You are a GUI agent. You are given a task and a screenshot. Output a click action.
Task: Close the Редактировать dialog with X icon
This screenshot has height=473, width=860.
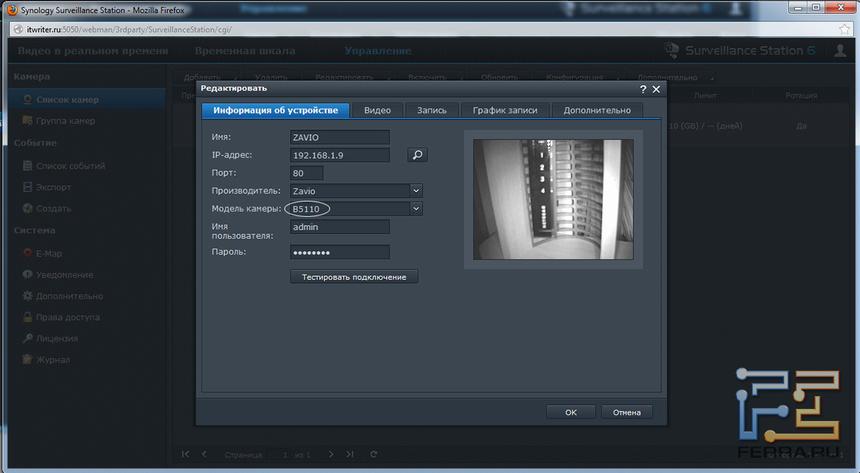(x=656, y=89)
